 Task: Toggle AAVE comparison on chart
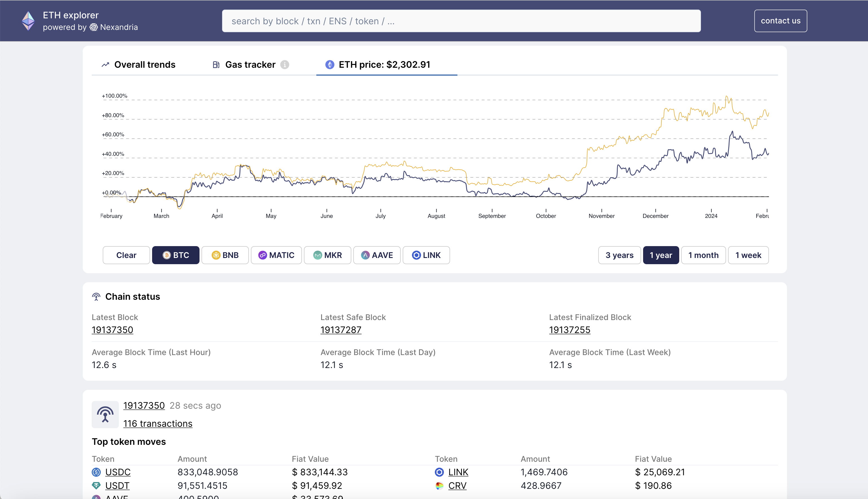click(x=377, y=255)
